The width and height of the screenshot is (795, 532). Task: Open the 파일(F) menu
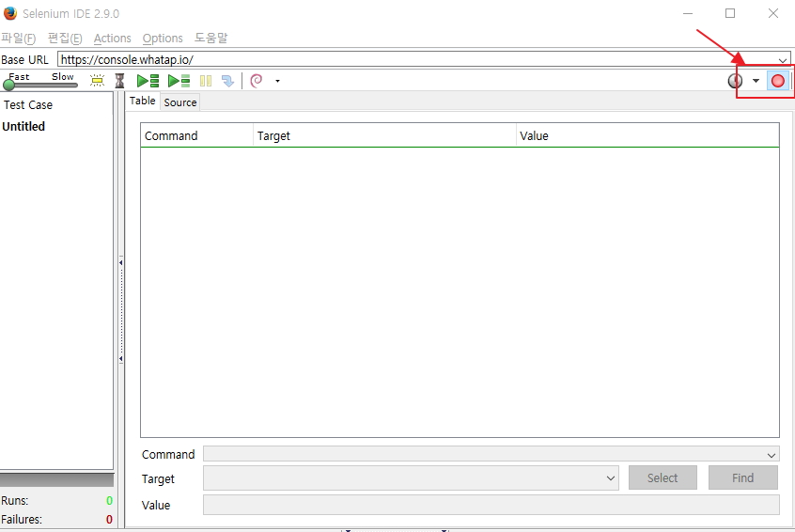point(18,38)
